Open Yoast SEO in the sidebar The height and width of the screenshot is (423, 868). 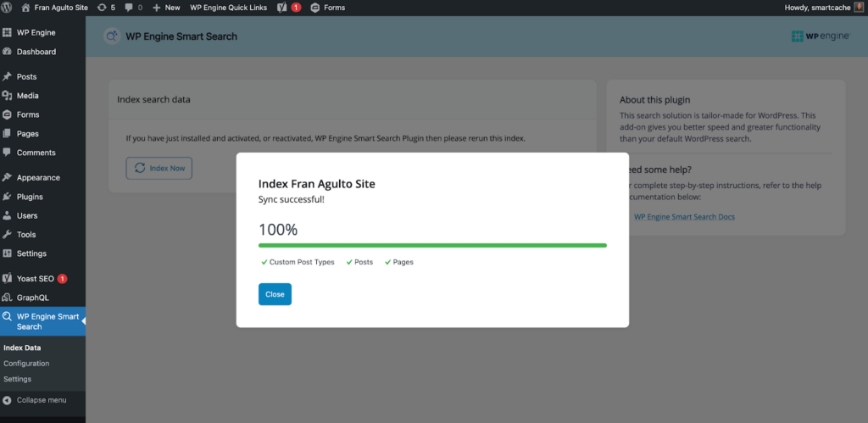point(35,278)
